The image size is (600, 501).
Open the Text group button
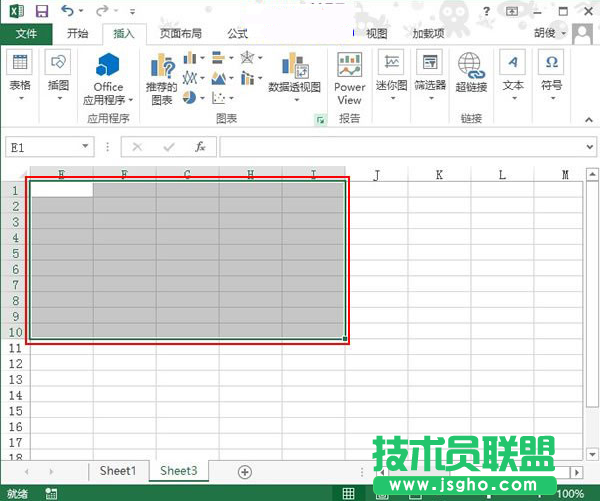coord(513,75)
